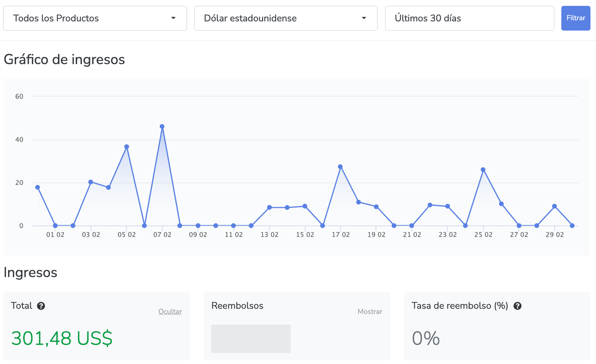The height and width of the screenshot is (364, 596).
Task: Click the chart data point at 05 02
Action: pos(127,147)
